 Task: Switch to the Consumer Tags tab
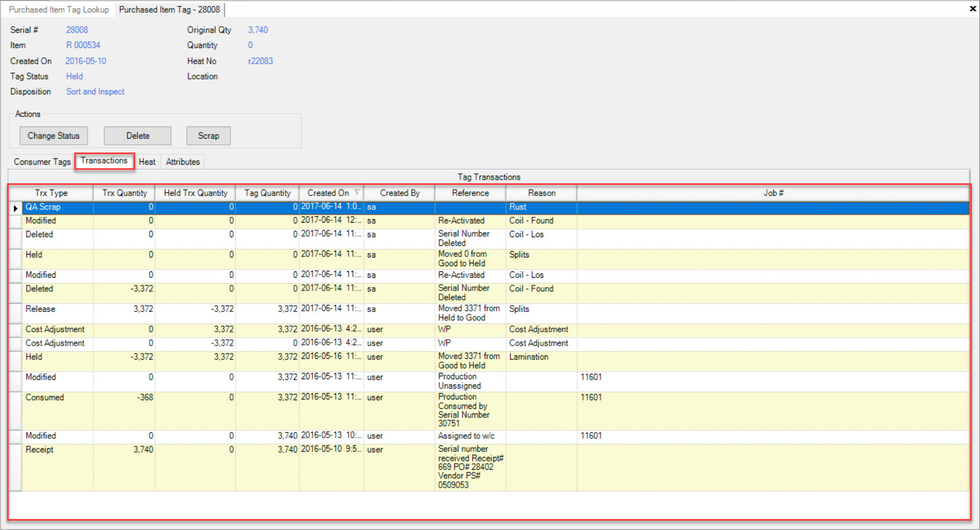pyautogui.click(x=42, y=162)
